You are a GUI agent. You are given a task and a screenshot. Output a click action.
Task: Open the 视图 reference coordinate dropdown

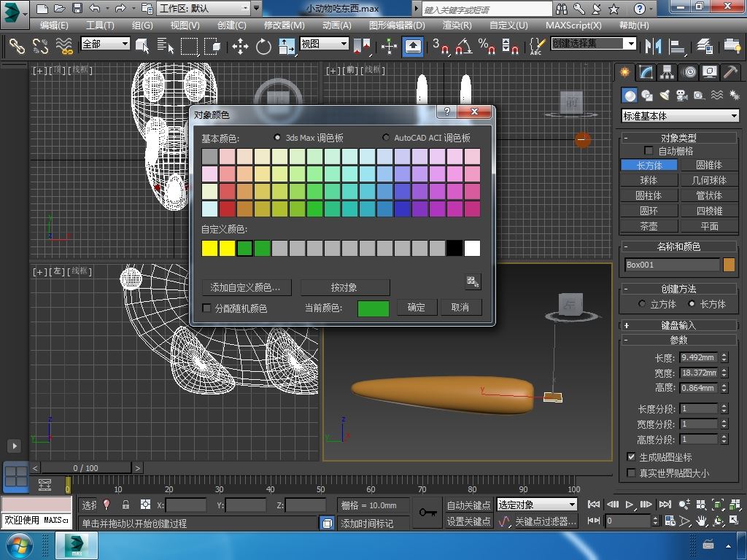(x=325, y=44)
